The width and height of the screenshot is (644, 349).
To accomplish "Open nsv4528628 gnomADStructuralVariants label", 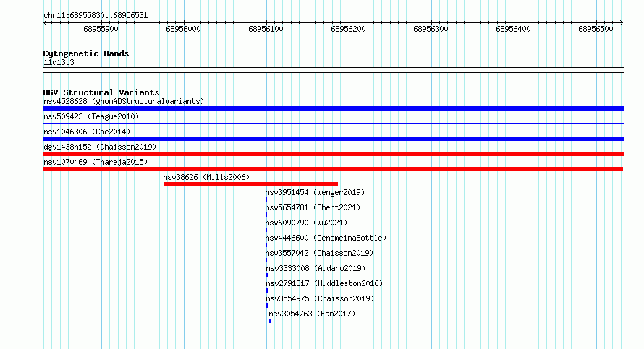I will pyautogui.click(x=124, y=101).
